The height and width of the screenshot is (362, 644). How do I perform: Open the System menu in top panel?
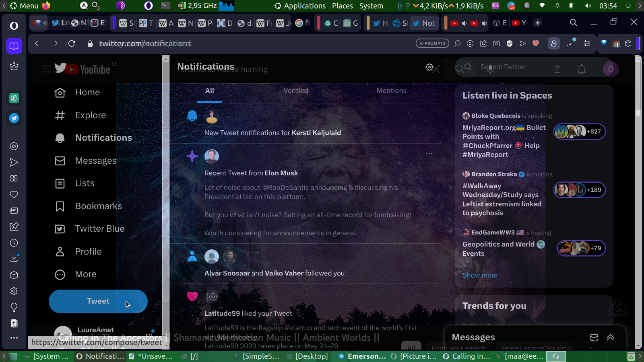tap(371, 6)
